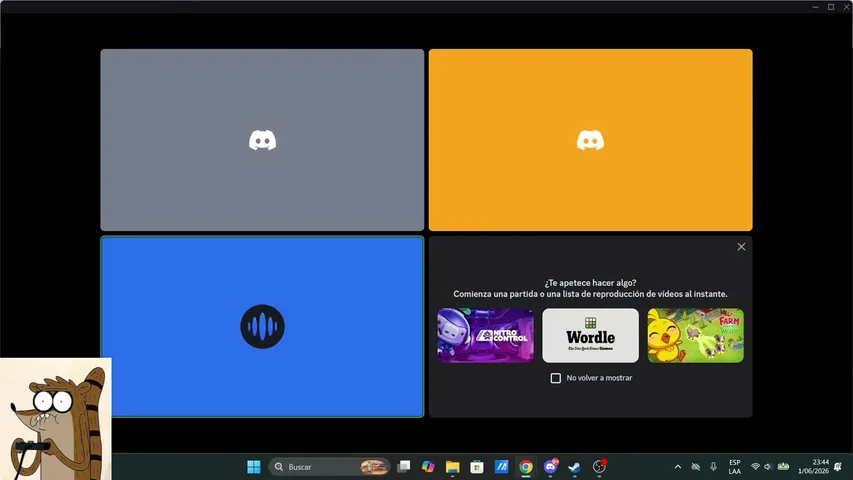Open clock and calendar at 23:44
This screenshot has width=853, height=480.
tap(813, 466)
